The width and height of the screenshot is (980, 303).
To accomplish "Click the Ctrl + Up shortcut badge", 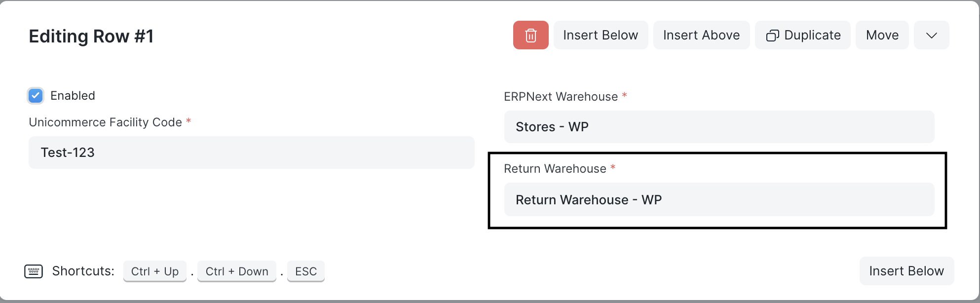I will point(154,271).
